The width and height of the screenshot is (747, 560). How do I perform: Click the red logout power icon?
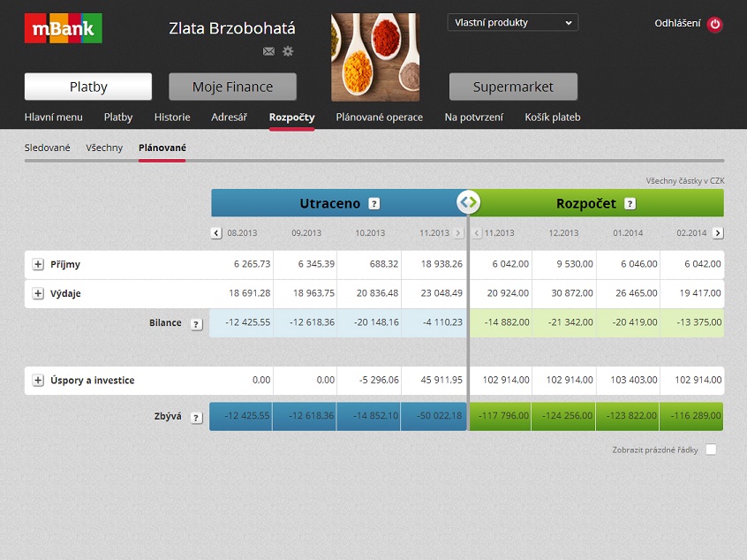pyautogui.click(x=715, y=25)
